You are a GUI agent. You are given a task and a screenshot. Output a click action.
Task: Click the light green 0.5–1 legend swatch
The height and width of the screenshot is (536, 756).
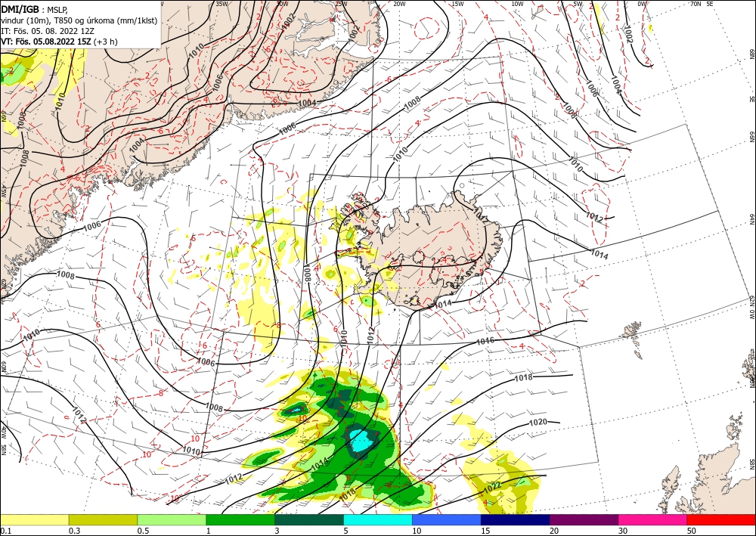[x=172, y=519]
